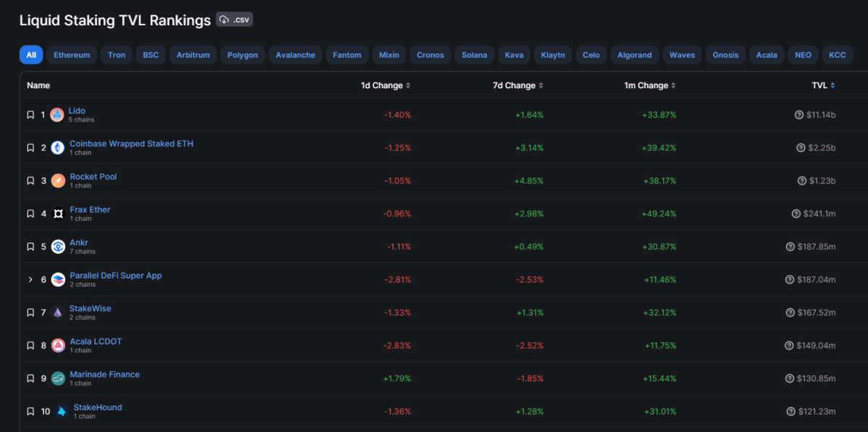868x432 pixels.
Task: Bookmark the Lido row
Action: 30,114
